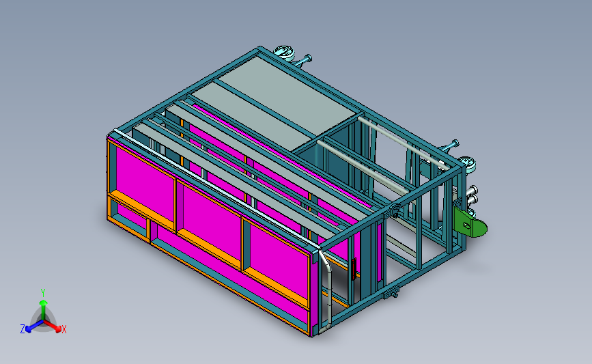Screen dimensions: 592x364
Task: Select the caster wheel at the top rear corner
Action: pyautogui.click(x=284, y=53)
